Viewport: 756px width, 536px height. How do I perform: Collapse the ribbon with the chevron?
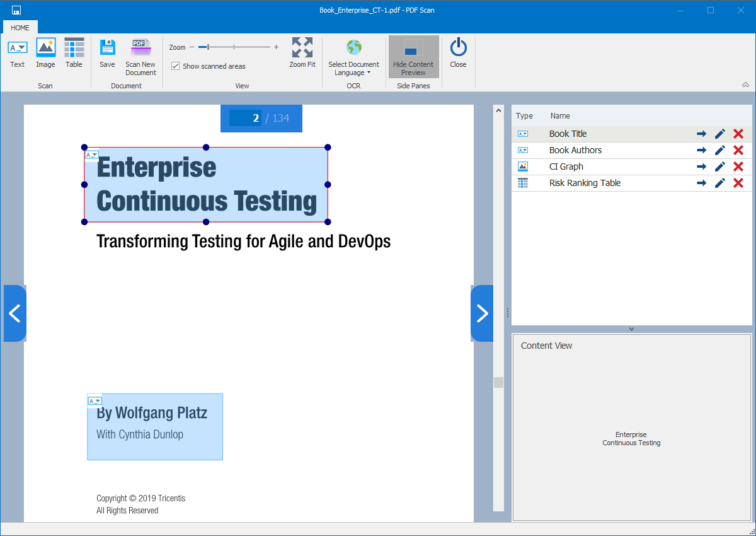[x=745, y=85]
